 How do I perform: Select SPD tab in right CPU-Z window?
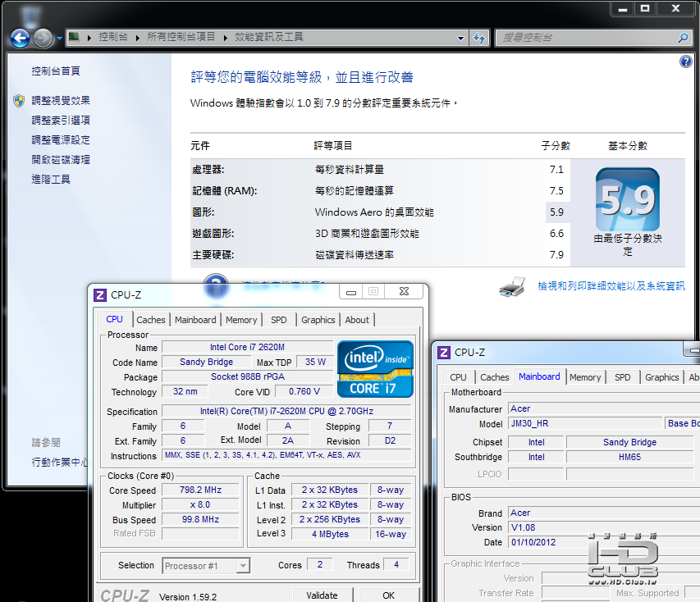tap(623, 377)
